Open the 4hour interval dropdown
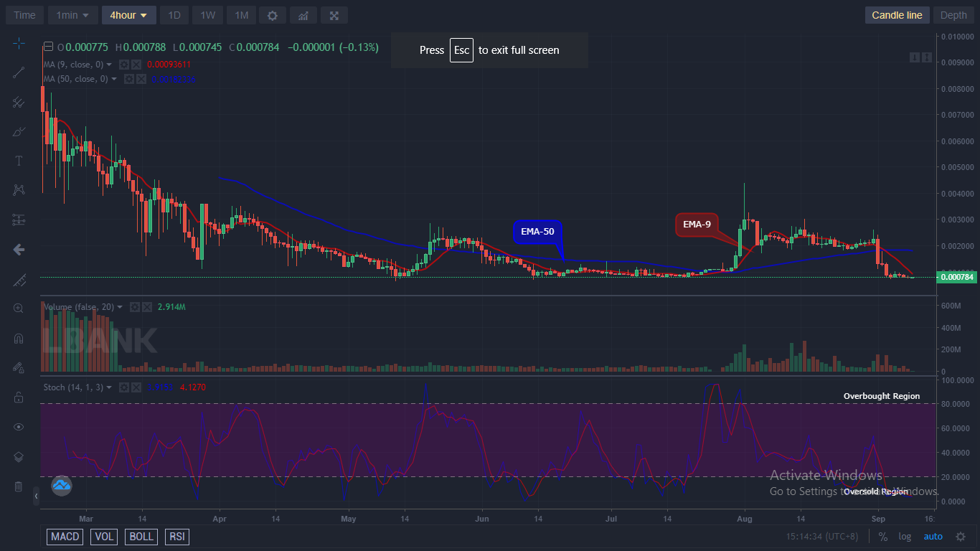Viewport: 980px width, 551px height. pos(129,15)
